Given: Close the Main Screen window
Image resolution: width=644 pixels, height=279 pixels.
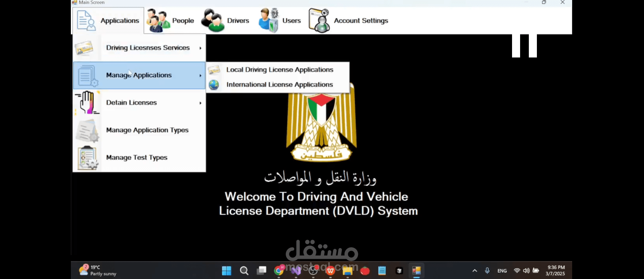Looking at the screenshot, I should [563, 2].
